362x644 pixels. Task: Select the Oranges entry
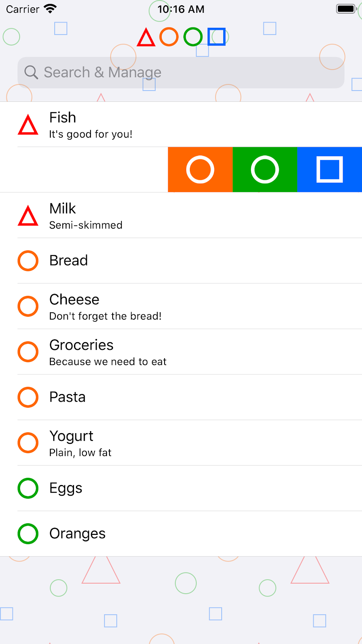coord(181,534)
